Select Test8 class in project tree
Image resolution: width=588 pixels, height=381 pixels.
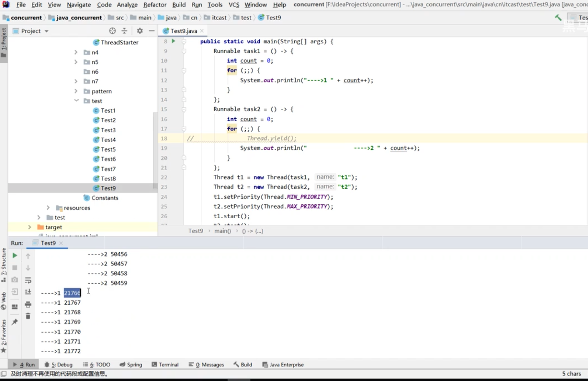coord(104,179)
